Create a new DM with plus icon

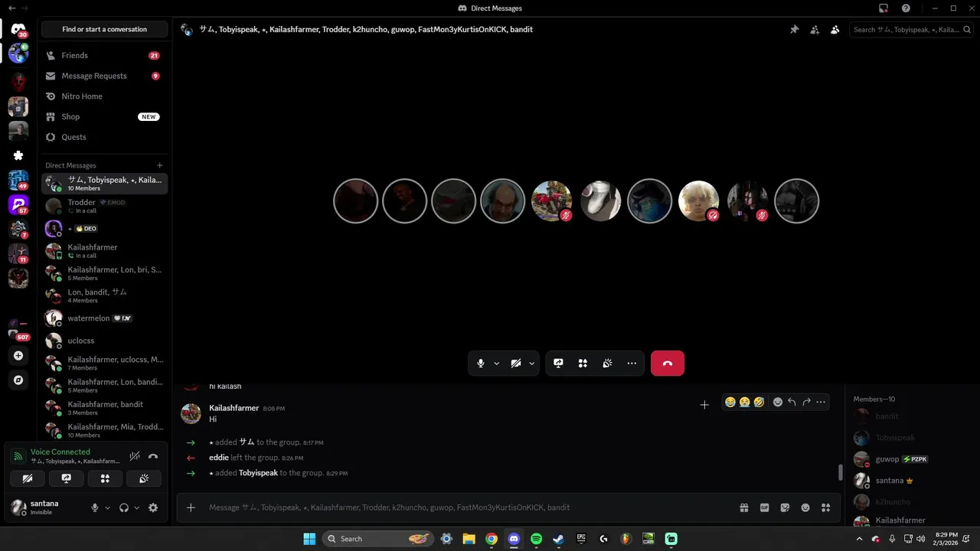tap(160, 165)
